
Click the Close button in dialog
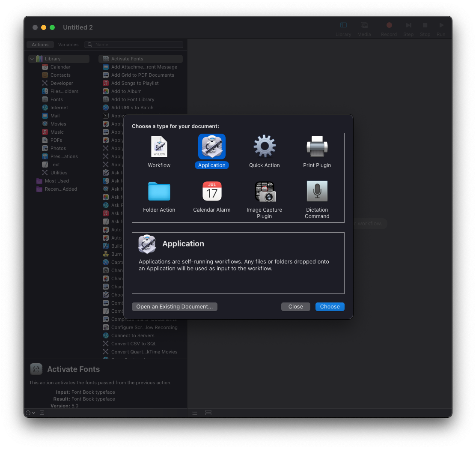pyautogui.click(x=295, y=306)
